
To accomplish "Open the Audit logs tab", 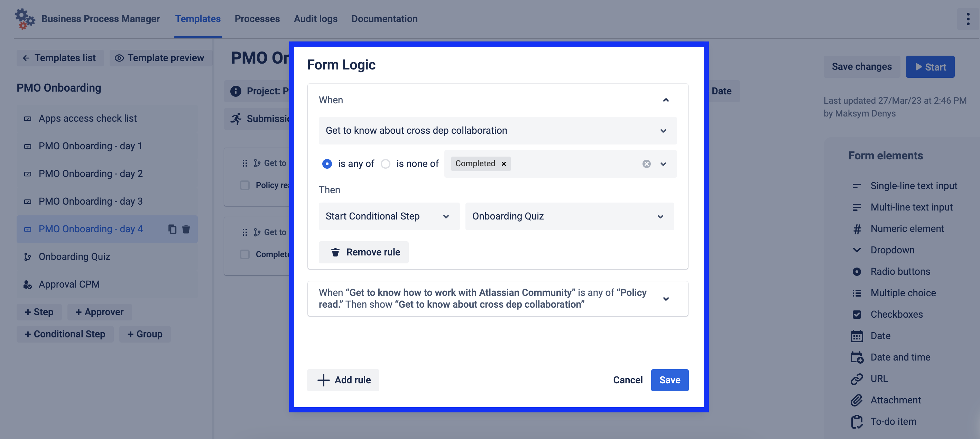I will [x=315, y=19].
